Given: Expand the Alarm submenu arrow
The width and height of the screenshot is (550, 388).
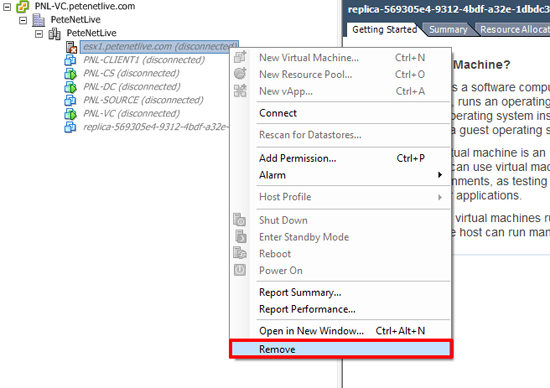Looking at the screenshot, I should (x=440, y=175).
